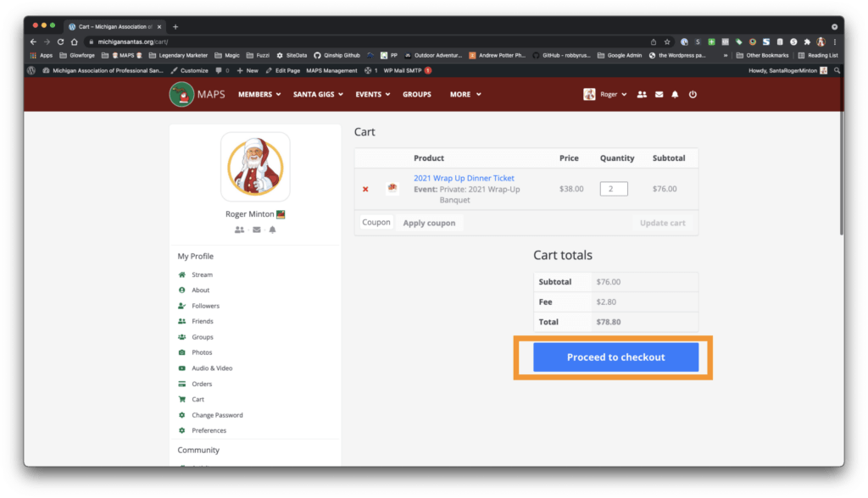Open the Reading List in bookmarks bar
Image resolution: width=868 pixels, height=498 pixels.
818,56
